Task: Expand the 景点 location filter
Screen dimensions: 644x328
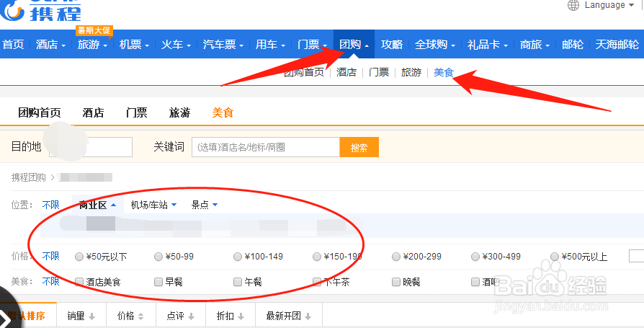Action: pyautogui.click(x=205, y=205)
